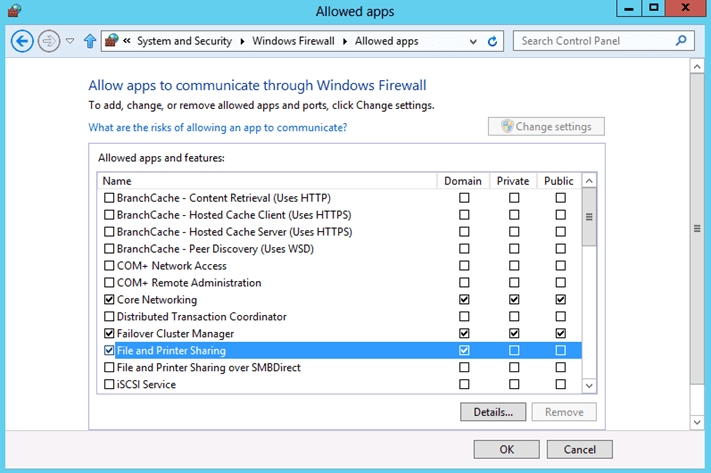Select Windows Firewall breadcrumb

tap(293, 41)
